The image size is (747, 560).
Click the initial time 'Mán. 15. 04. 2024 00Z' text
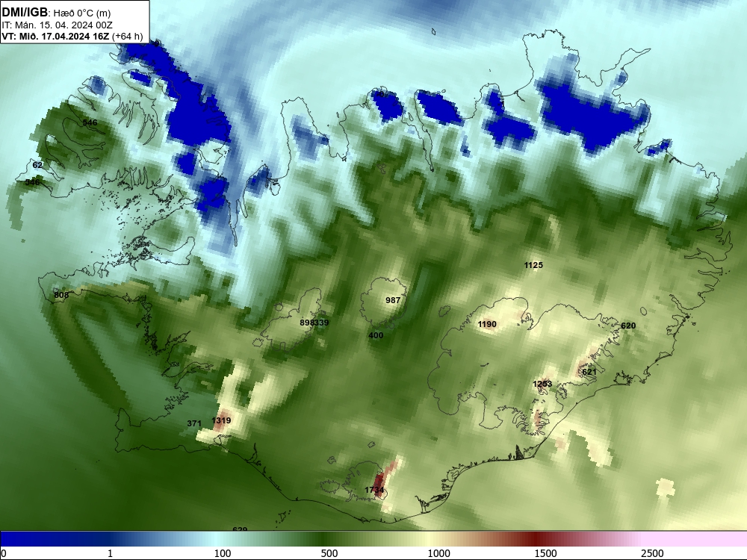(63, 25)
